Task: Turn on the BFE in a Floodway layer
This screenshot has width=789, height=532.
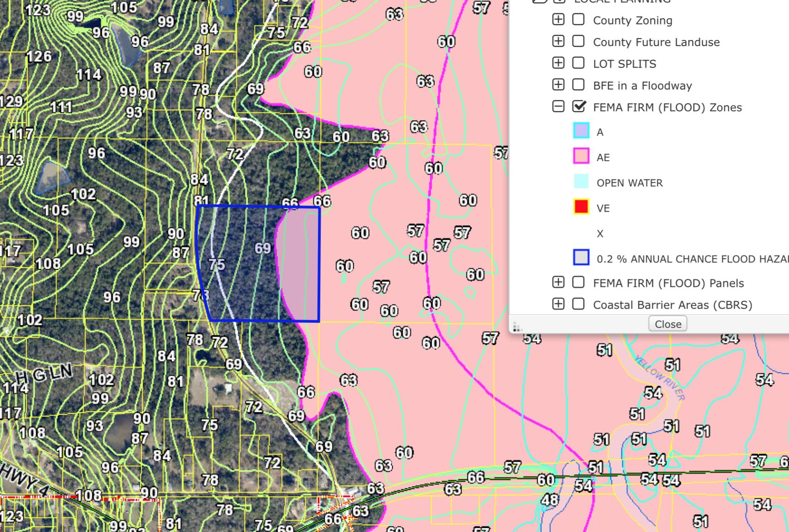Action: pos(578,85)
